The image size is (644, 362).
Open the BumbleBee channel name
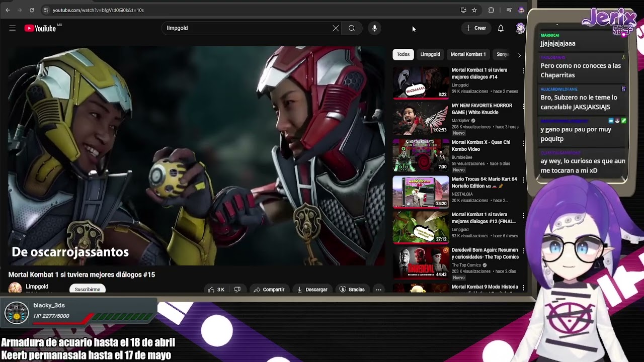tap(462, 157)
